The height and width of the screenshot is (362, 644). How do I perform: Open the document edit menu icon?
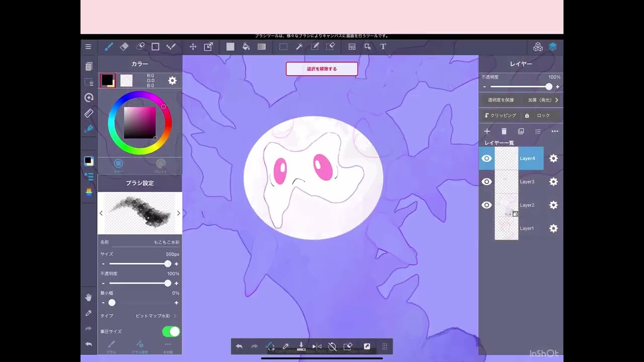coord(89,66)
